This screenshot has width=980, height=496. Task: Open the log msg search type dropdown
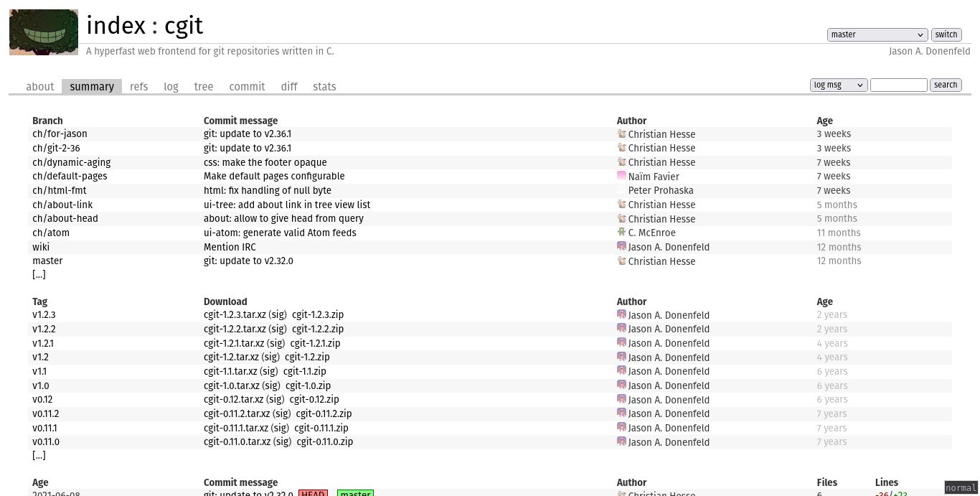(x=838, y=85)
